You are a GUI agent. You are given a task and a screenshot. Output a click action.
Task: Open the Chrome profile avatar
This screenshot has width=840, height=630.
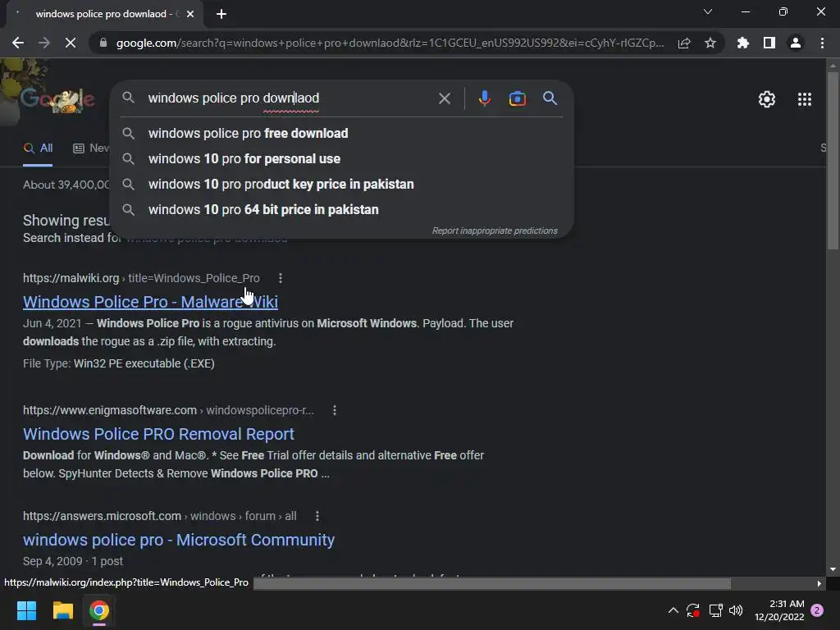click(796, 43)
